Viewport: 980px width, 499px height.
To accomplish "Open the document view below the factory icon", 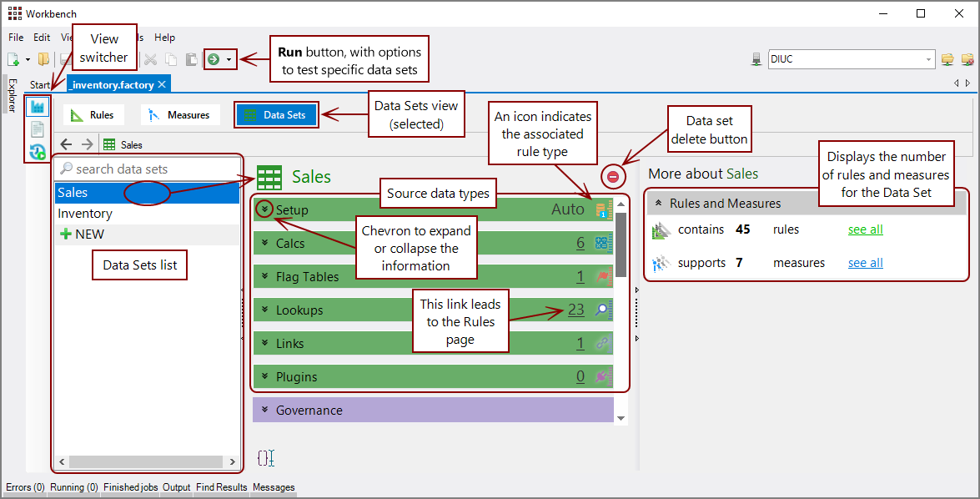I will (x=38, y=127).
